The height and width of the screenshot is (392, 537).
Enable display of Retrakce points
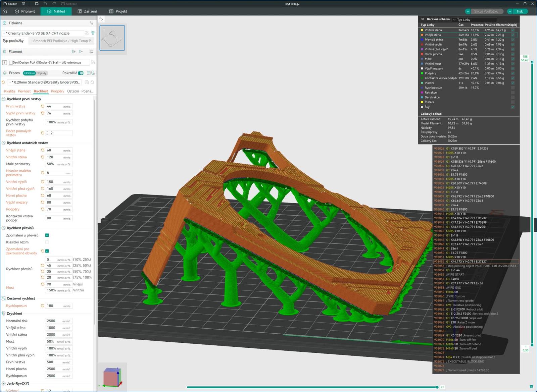(x=513, y=93)
